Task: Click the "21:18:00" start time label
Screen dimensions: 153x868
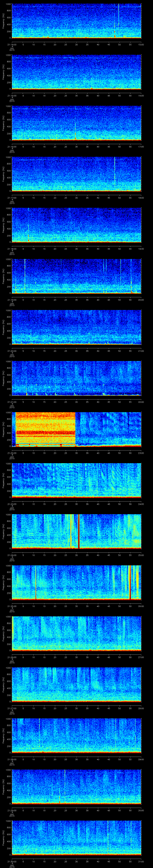Action: (12, 249)
